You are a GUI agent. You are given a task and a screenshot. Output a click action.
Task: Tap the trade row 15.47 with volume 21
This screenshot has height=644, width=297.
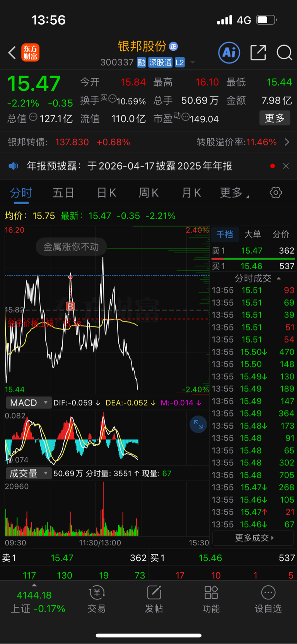tap(253, 512)
